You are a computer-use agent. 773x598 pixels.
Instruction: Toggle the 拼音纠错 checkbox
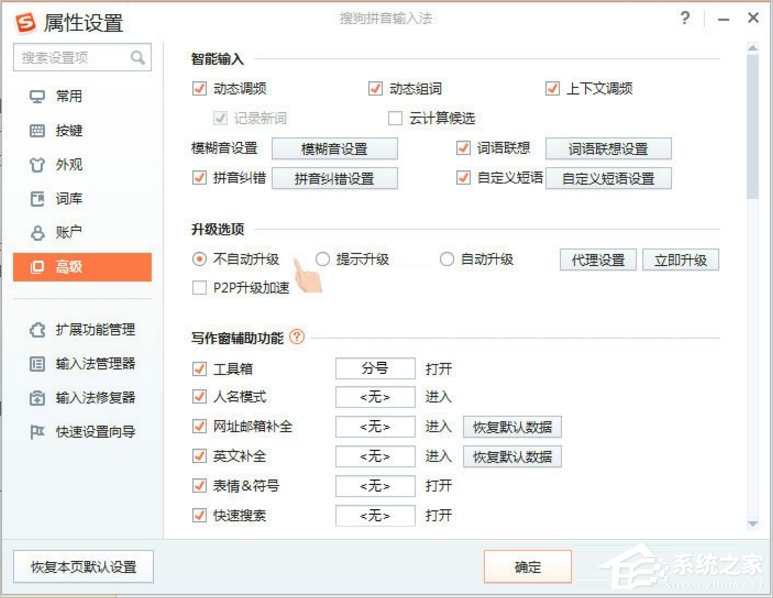(x=199, y=177)
